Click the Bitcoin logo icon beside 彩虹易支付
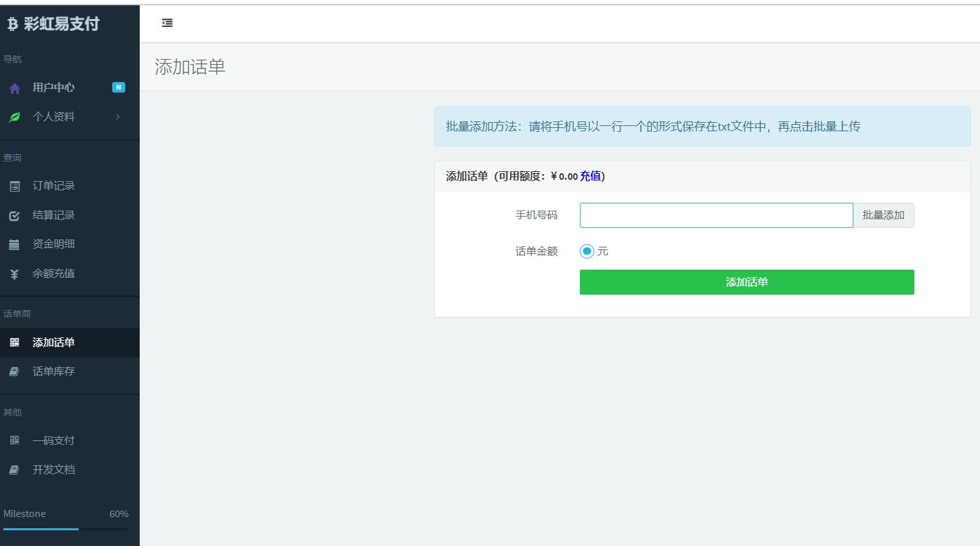This screenshot has width=980, height=546. point(12,24)
